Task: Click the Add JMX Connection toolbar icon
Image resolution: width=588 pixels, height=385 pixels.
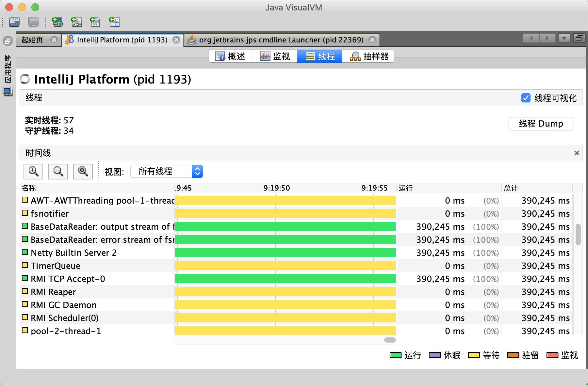Action: 76,22
